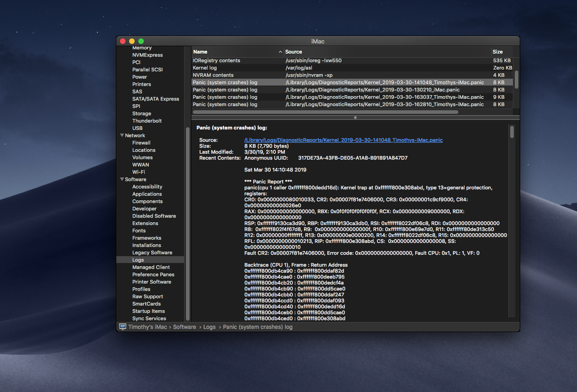
Task: Click the log detail pane vertical scrollbar
Action: 512,132
